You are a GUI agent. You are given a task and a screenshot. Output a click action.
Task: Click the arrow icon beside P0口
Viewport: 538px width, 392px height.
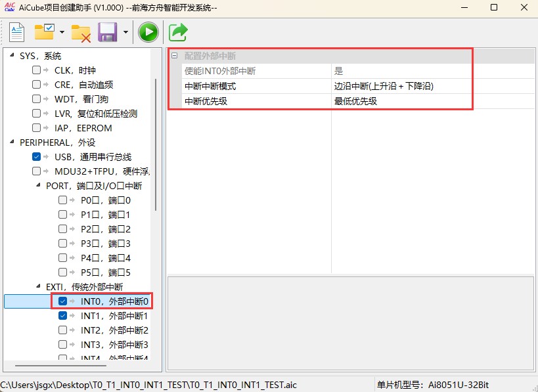tap(72, 200)
